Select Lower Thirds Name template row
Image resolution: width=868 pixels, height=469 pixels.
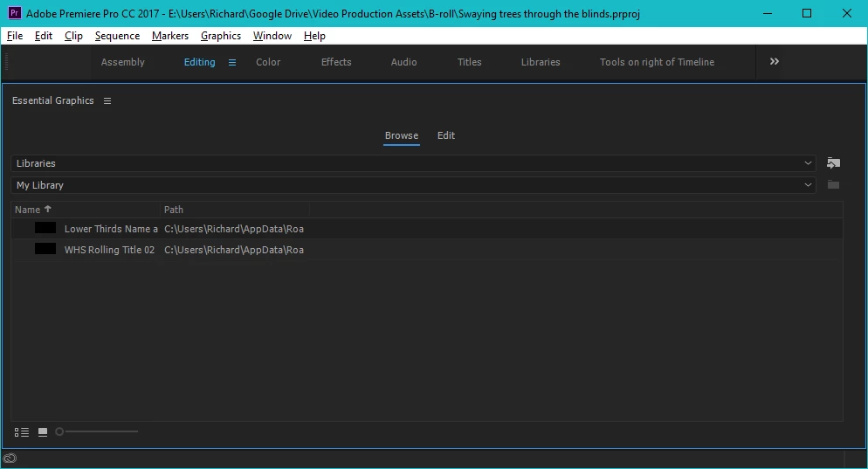point(427,229)
